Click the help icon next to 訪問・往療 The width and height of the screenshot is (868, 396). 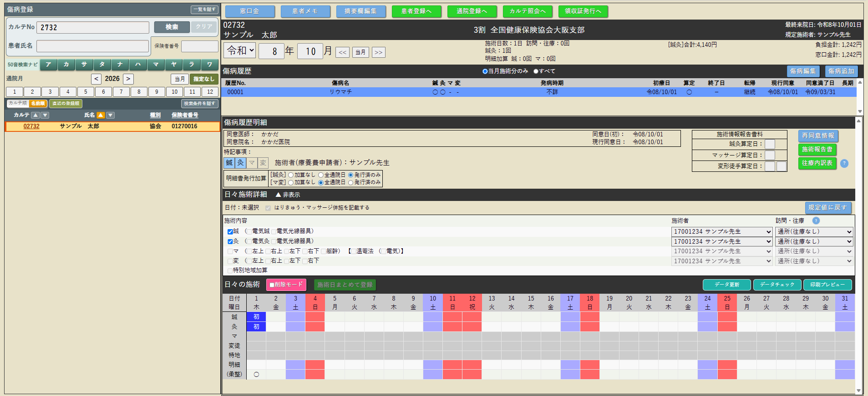(x=816, y=221)
